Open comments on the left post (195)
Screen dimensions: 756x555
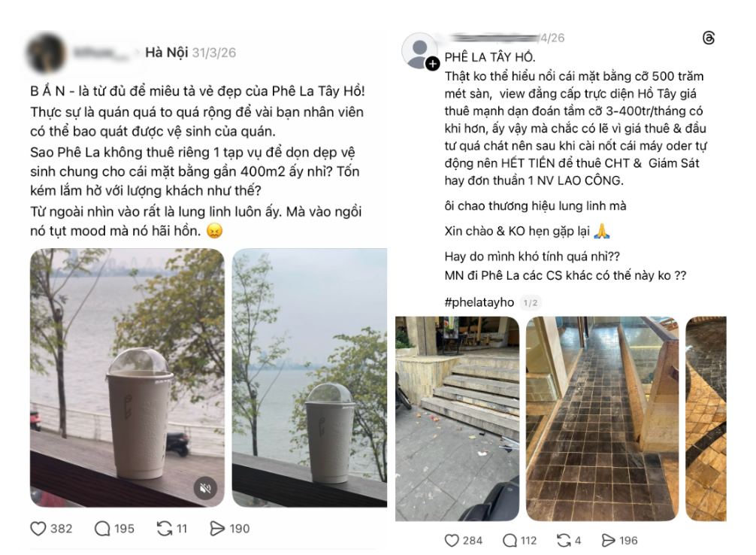pyautogui.click(x=103, y=529)
